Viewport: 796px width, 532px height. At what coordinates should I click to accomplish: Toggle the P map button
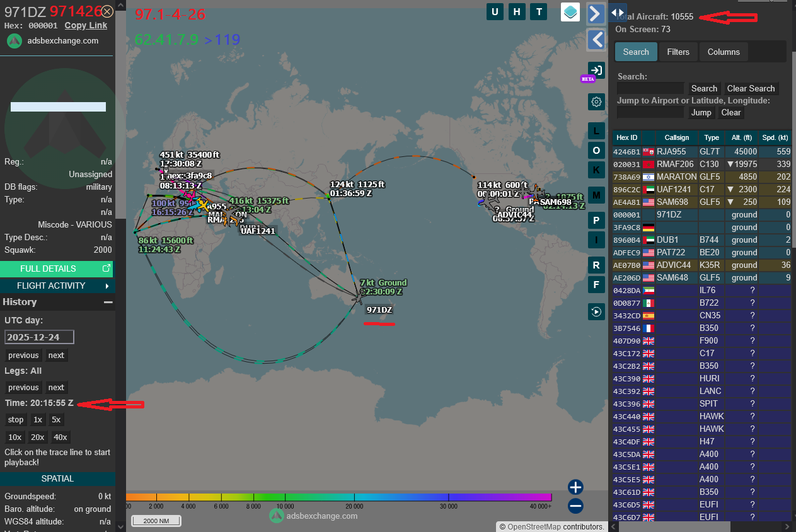click(x=596, y=220)
